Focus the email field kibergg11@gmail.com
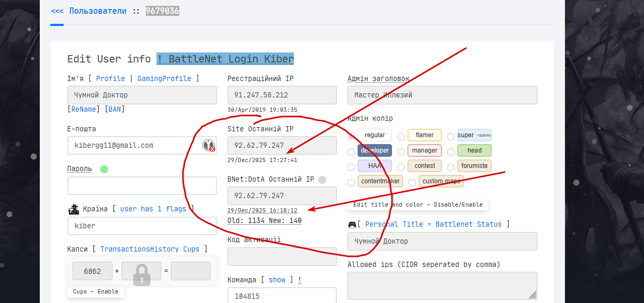Image resolution: width=644 pixels, height=303 pixels. (x=142, y=145)
